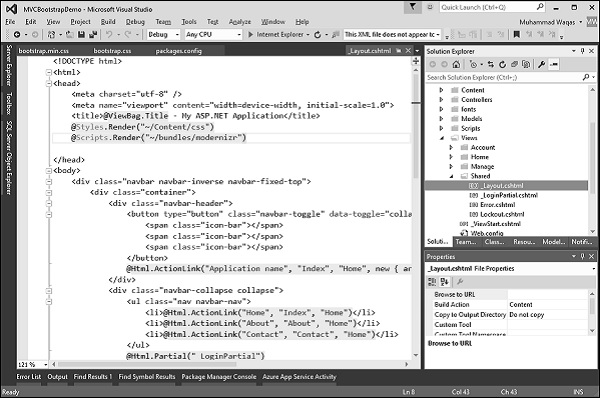
Task: Click the editor split-window handle icon
Action: 416,61
